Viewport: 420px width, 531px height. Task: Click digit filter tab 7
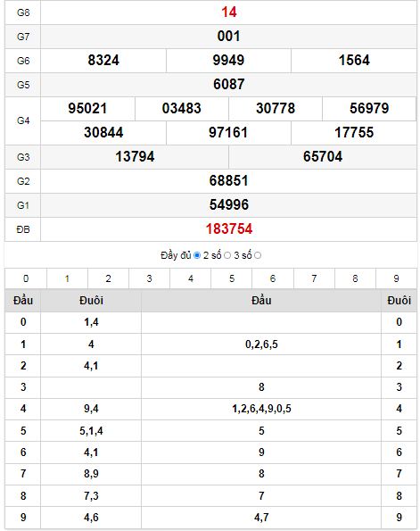pos(314,278)
